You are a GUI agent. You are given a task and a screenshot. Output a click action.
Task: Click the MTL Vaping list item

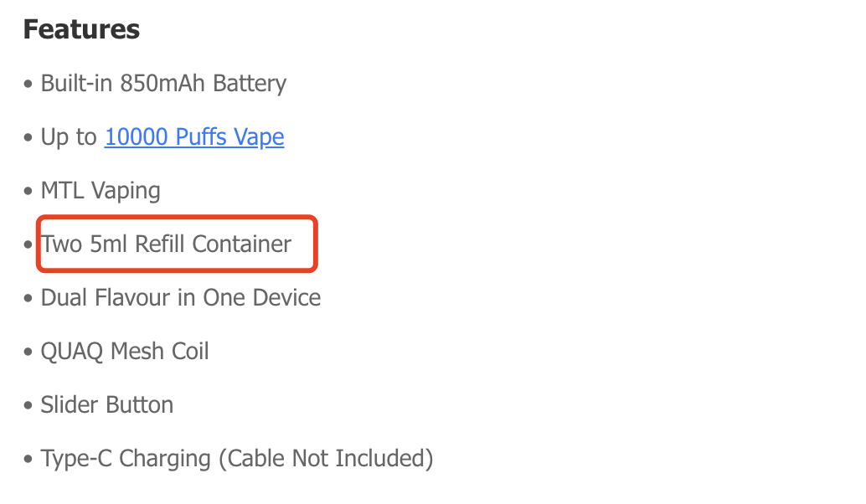(101, 190)
